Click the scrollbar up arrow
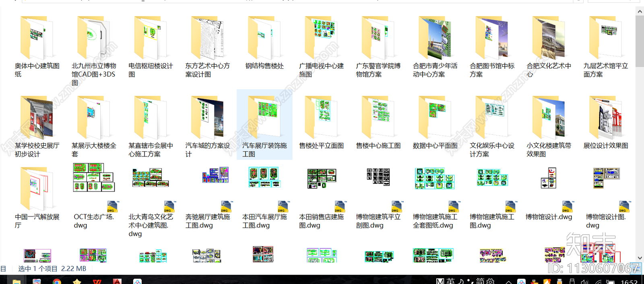 pyautogui.click(x=640, y=12)
